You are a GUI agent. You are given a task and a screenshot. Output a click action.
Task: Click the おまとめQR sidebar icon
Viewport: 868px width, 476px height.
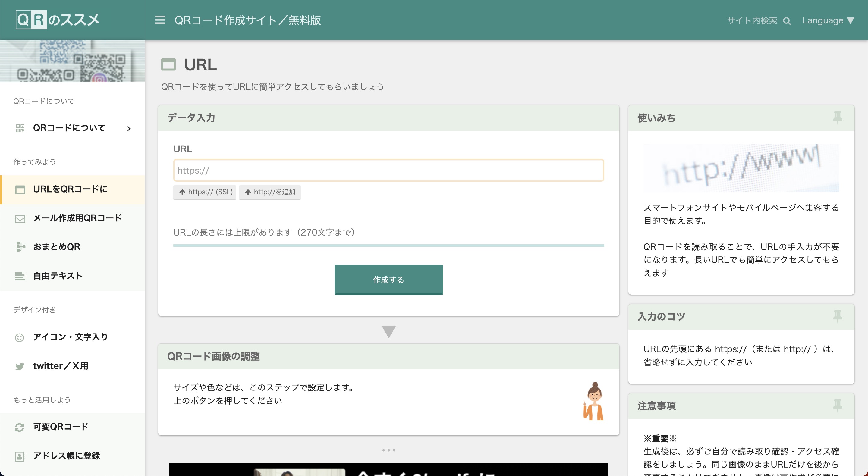[x=20, y=247]
